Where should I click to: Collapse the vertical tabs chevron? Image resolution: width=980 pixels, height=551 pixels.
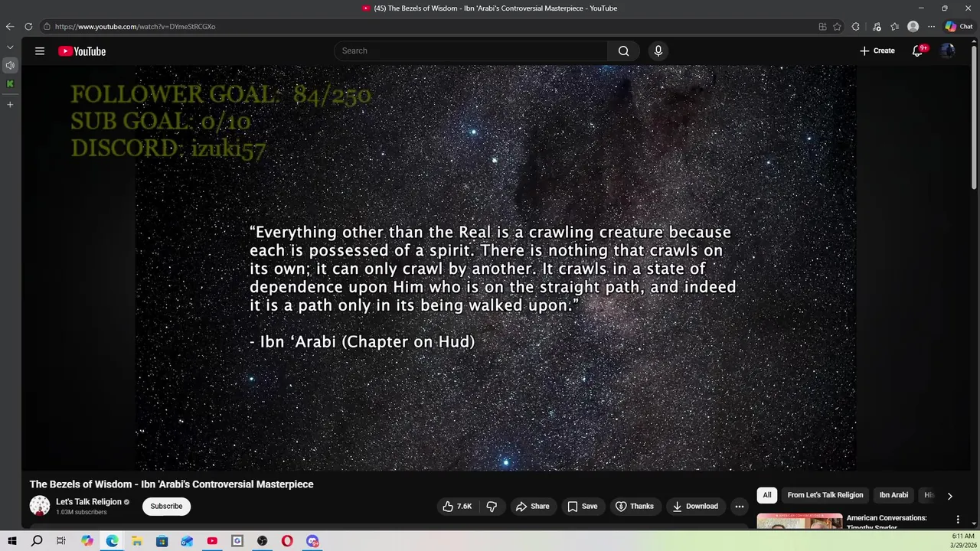10,47
